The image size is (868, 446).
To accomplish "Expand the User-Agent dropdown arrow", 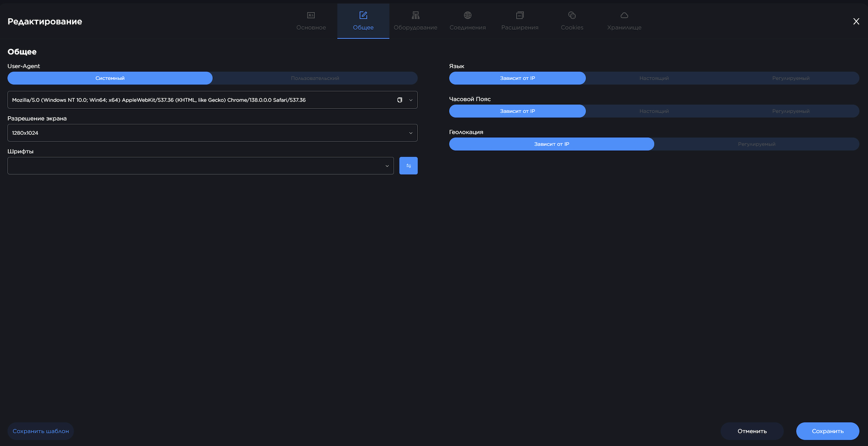I will (x=411, y=100).
